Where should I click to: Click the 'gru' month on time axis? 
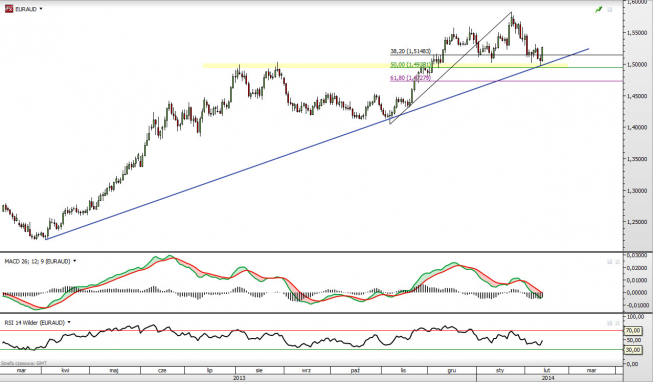point(452,370)
